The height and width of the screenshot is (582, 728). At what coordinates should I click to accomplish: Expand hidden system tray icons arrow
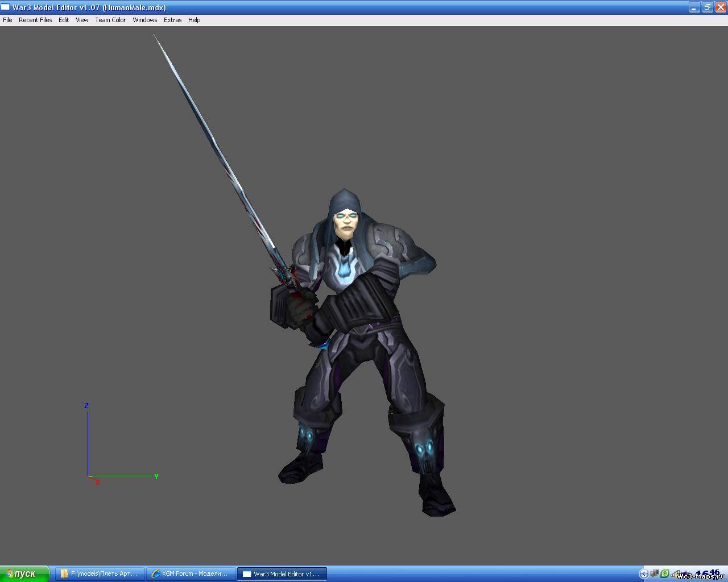coord(644,573)
